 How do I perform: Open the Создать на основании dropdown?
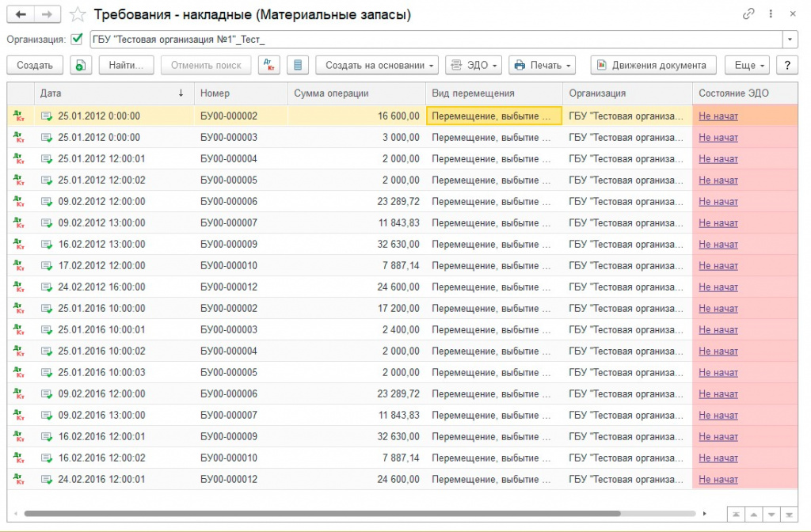376,65
